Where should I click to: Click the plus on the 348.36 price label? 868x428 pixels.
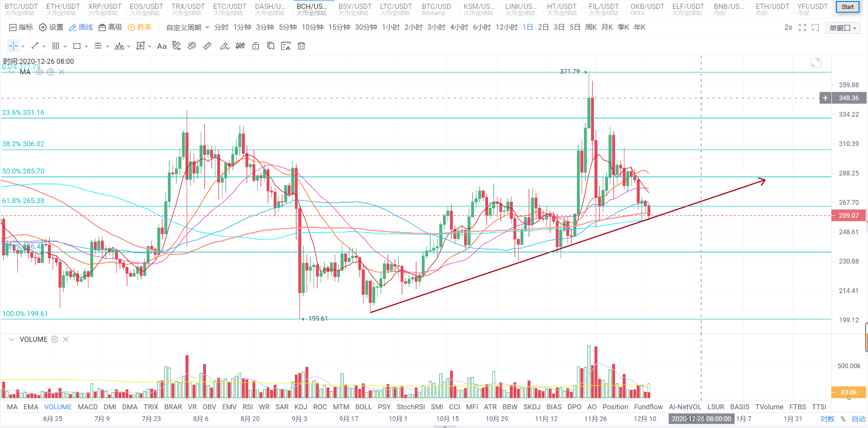click(825, 98)
